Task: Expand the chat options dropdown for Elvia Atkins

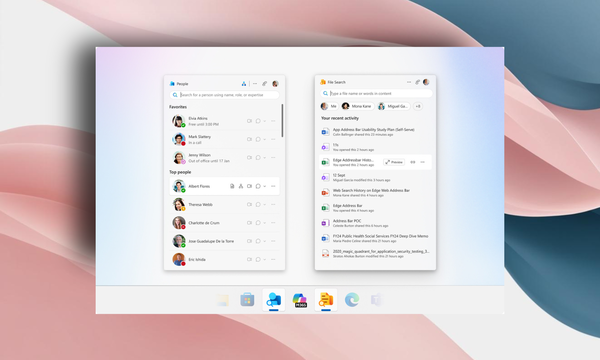Action: 264,121
